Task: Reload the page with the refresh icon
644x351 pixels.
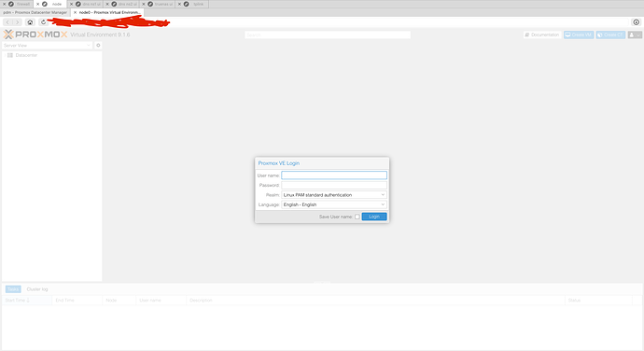Action: click(43, 22)
